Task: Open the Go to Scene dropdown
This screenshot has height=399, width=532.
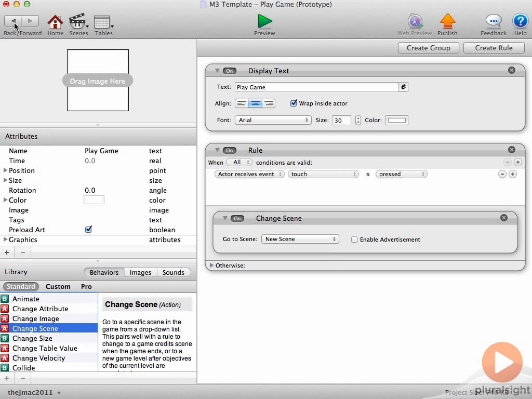Action: tap(300, 239)
